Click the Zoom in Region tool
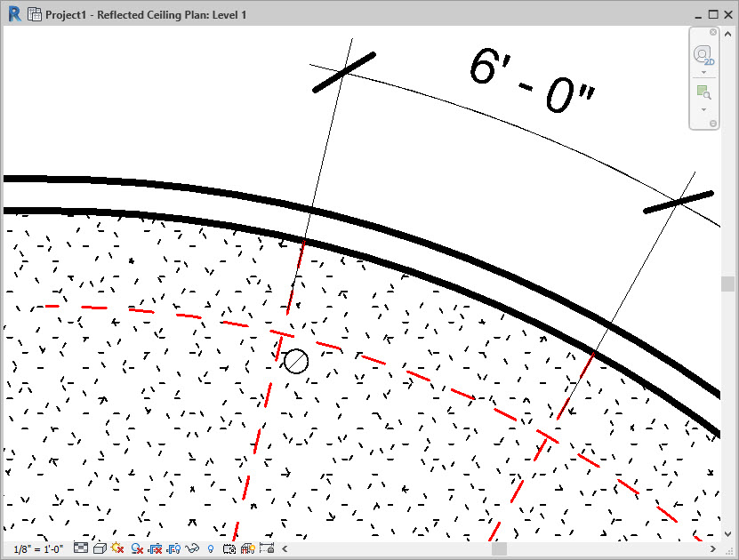The height and width of the screenshot is (560, 739). click(703, 92)
